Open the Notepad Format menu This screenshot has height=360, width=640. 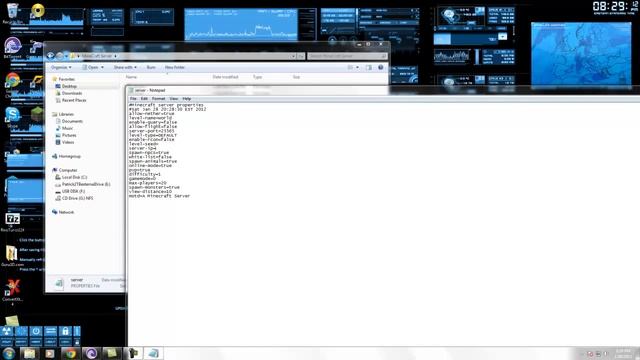[158, 99]
